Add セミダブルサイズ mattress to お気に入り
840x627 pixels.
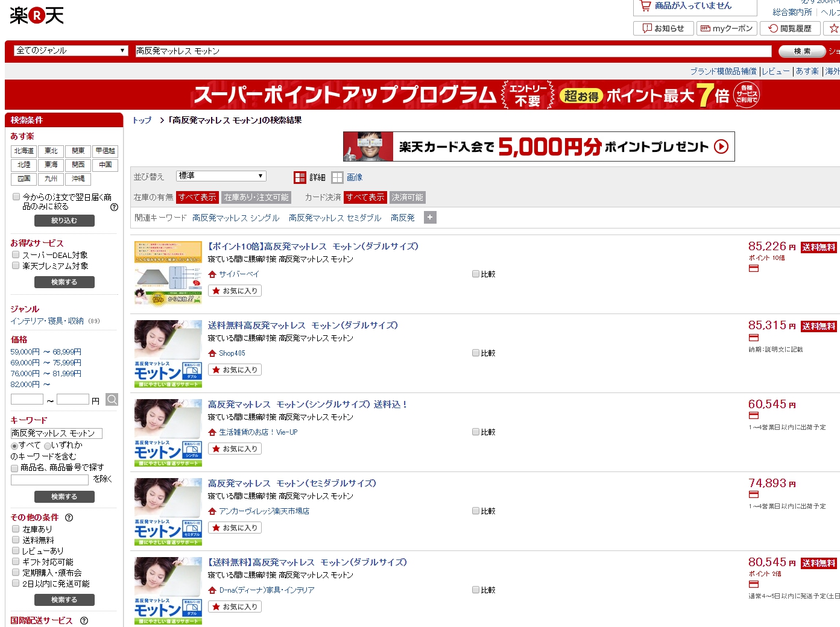(x=235, y=528)
